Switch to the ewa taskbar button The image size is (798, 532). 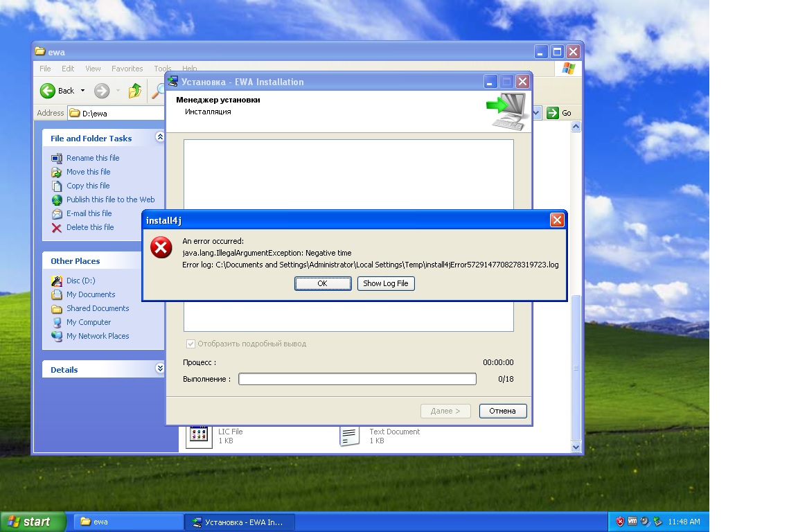tap(128, 522)
